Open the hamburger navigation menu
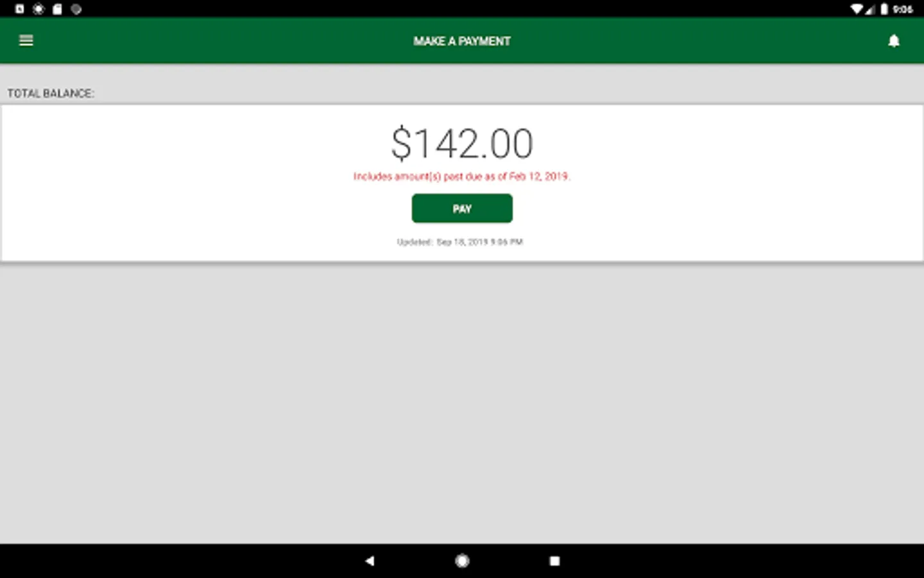Screen dimensions: 924x578 pyautogui.click(x=26, y=40)
